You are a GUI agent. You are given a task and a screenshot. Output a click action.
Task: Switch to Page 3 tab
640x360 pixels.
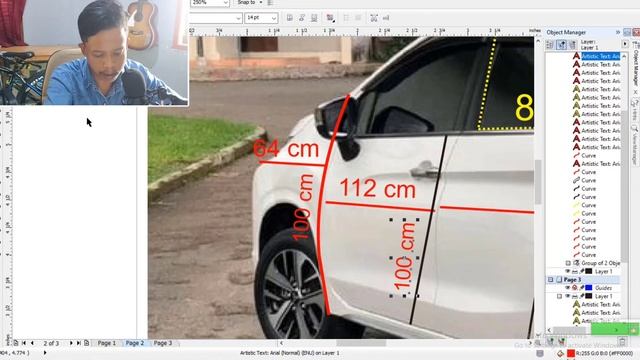162,343
